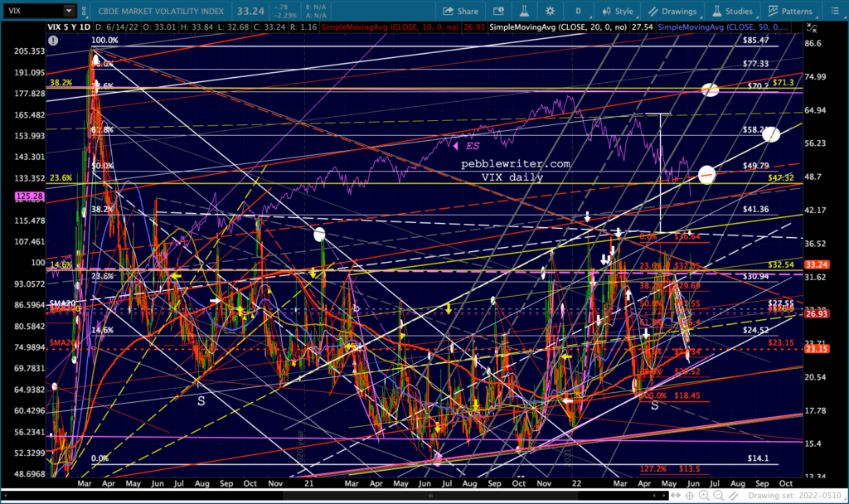
Task: Click the R: 1.16 range readout
Action: 303,27
